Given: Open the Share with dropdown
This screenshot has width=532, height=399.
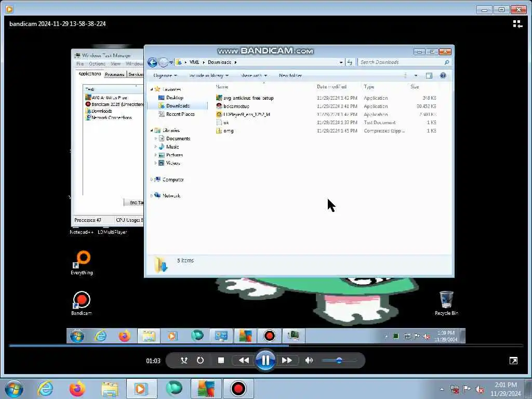Looking at the screenshot, I should pyautogui.click(x=254, y=76).
